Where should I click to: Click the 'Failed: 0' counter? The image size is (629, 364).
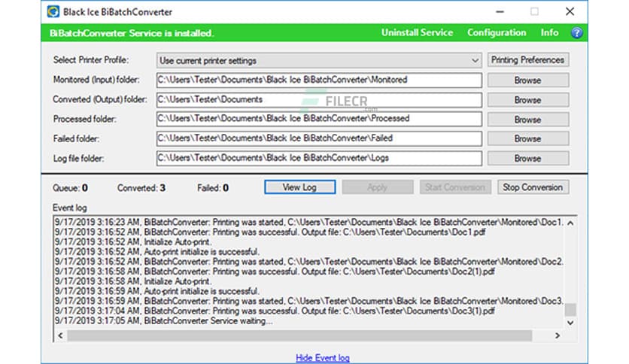point(213,188)
